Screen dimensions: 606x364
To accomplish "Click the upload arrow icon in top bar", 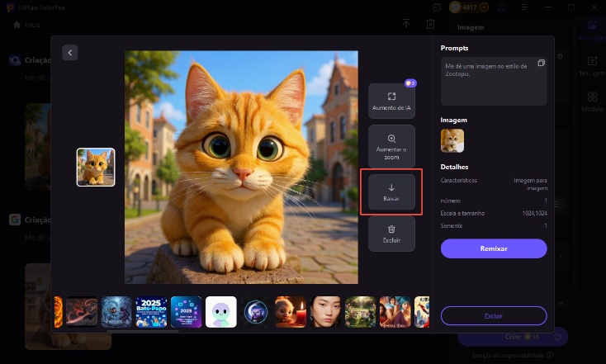I will pyautogui.click(x=406, y=25).
